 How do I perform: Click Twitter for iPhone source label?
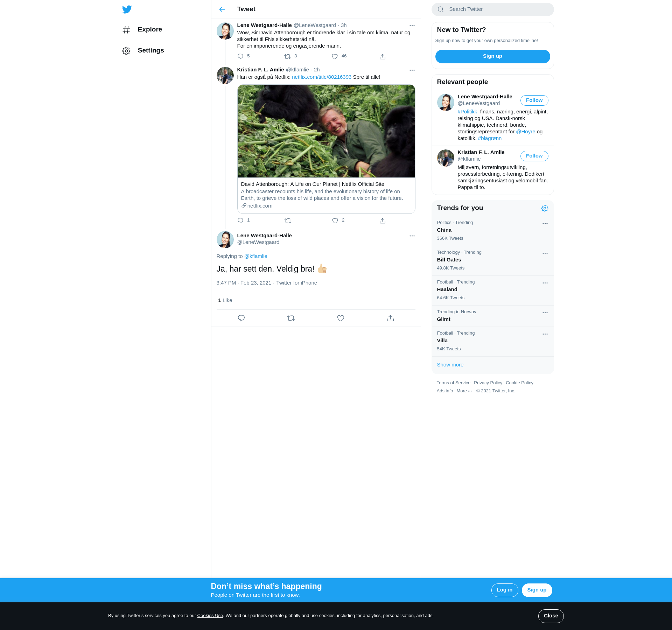[x=296, y=283]
